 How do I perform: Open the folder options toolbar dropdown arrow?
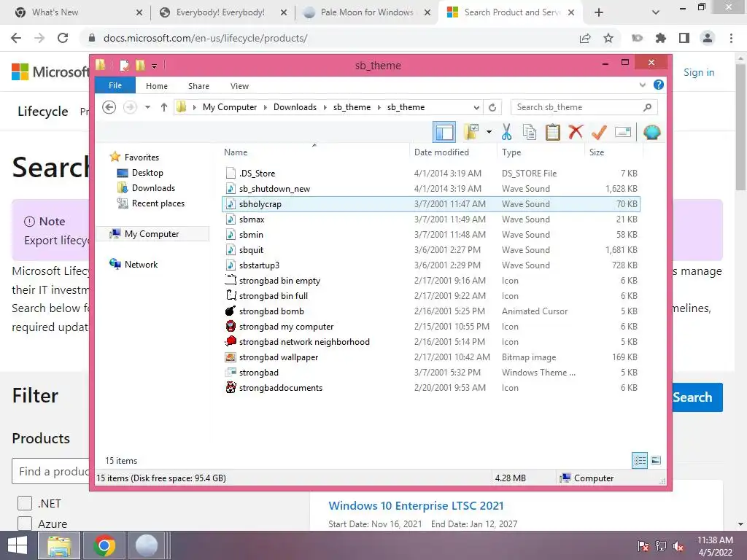(489, 132)
